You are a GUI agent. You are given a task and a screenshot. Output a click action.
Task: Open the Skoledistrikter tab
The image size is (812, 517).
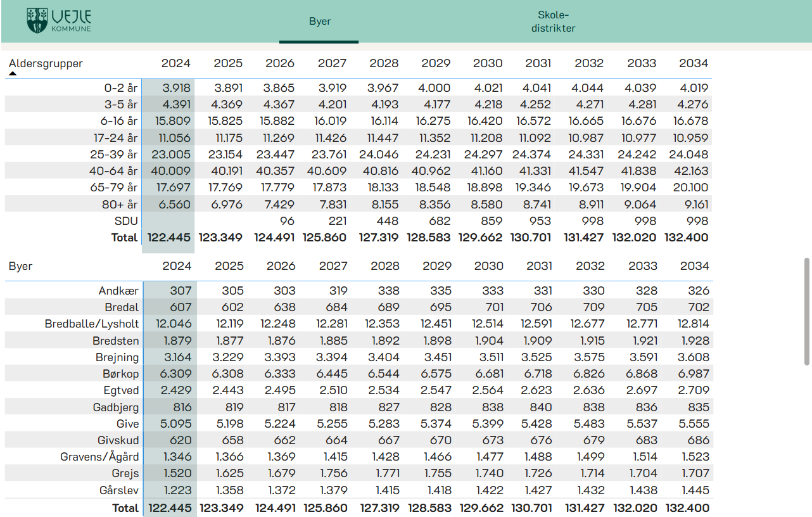click(x=553, y=22)
